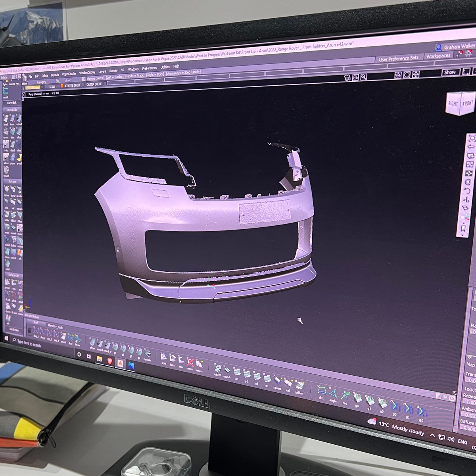The height and width of the screenshot is (476, 476).
Task: Switch to the BlendCrv_Tools shelf tab
Action: (56, 327)
